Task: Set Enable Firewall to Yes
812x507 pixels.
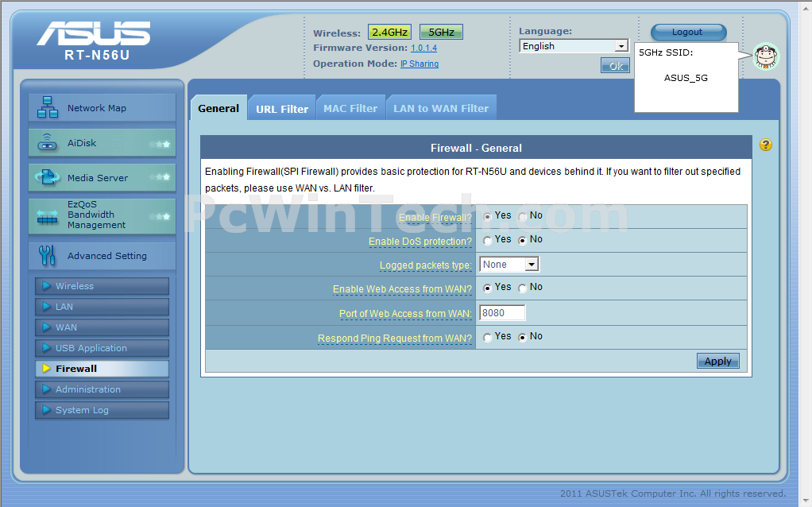Action: coord(487,216)
